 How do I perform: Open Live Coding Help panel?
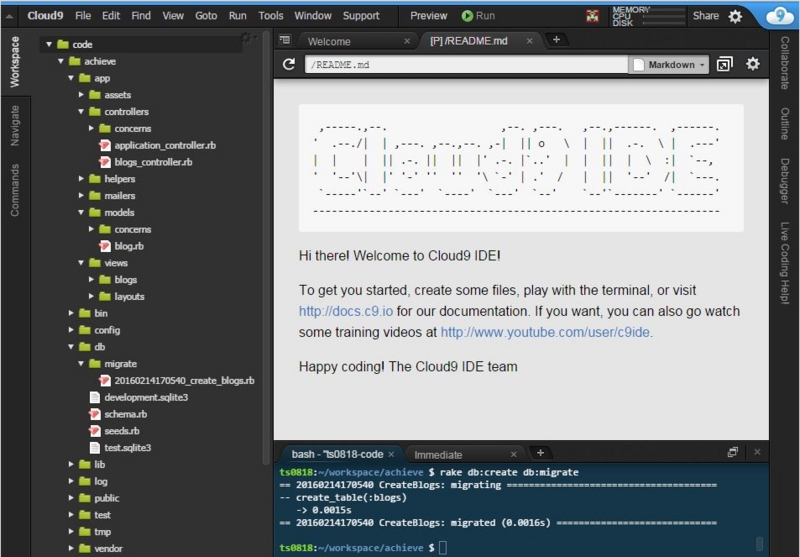(785, 263)
